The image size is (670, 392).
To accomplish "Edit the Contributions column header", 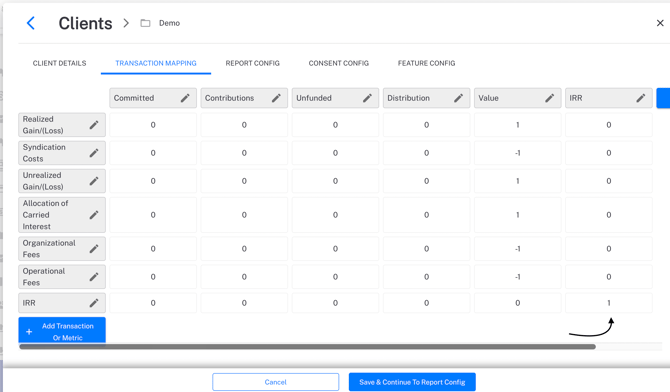I will click(x=276, y=98).
